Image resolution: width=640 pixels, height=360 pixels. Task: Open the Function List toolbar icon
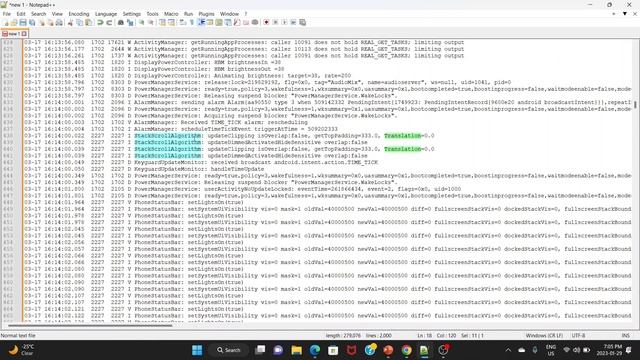[x=237, y=22]
